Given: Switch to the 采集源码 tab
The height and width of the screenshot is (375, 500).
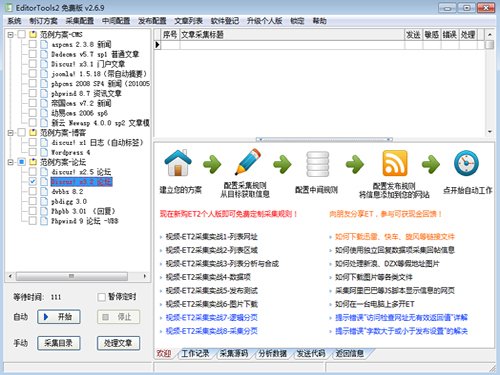Looking at the screenshot, I should pos(234,353).
